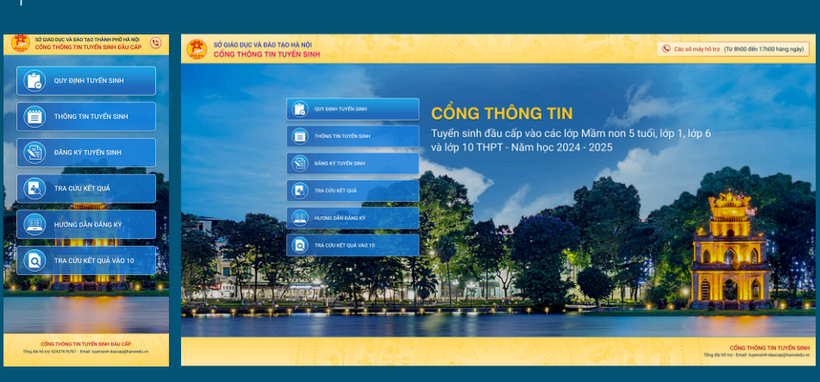Click the calendar icon on mobile Thông tin tuyển sinh
Screen dimensions: 820x382
point(35,117)
